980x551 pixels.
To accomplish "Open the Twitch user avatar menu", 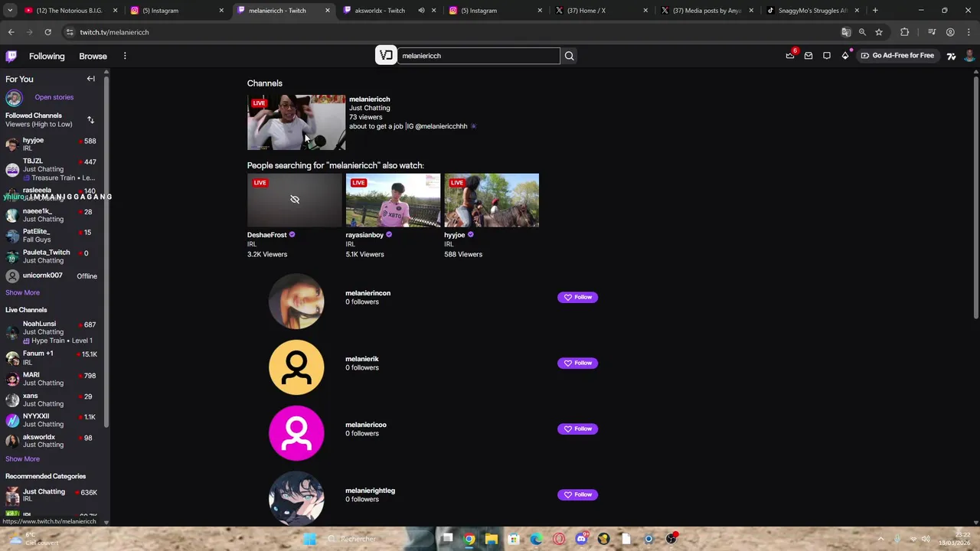I will pos(969,56).
